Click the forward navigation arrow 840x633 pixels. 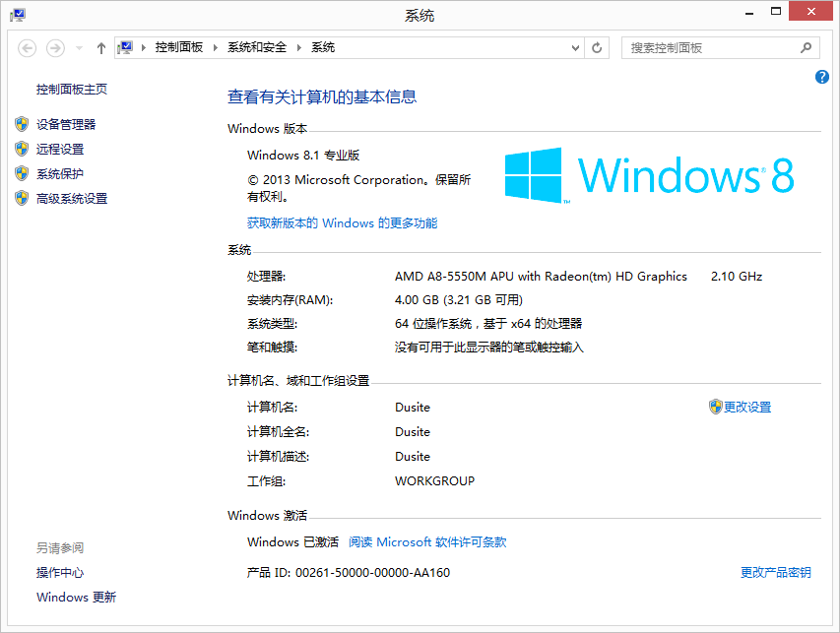pyautogui.click(x=55, y=48)
